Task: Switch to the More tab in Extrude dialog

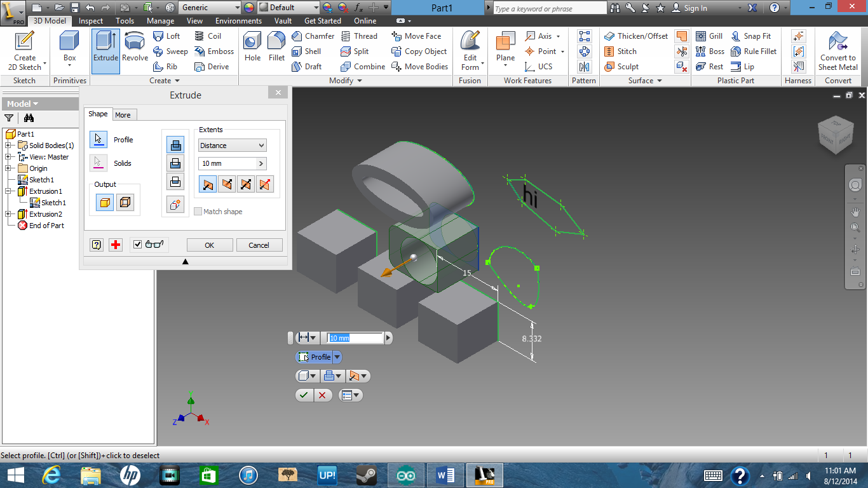Action: pyautogui.click(x=124, y=114)
